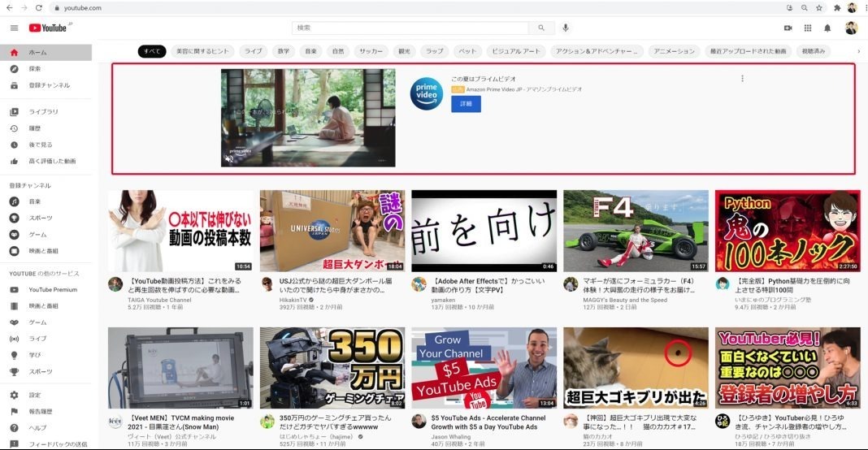Open the 登録者の増やし方 video thumbnail
The width and height of the screenshot is (868, 450).
click(x=788, y=368)
